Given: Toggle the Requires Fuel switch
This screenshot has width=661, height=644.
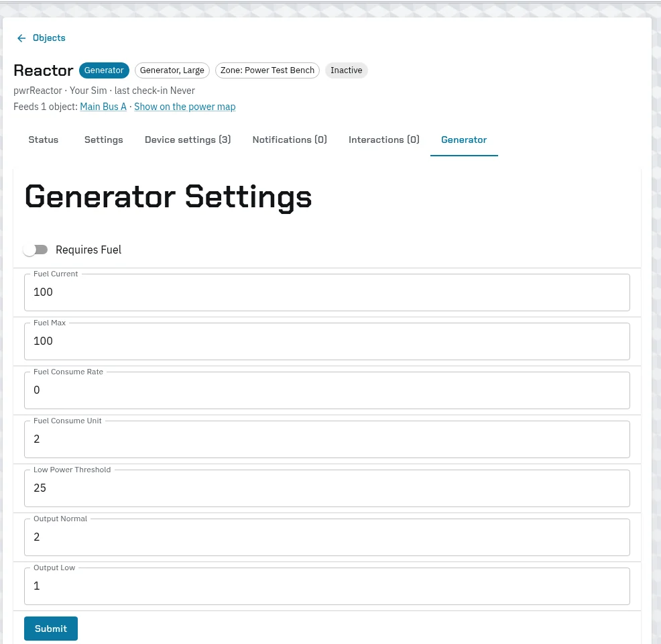Looking at the screenshot, I should click(x=36, y=250).
